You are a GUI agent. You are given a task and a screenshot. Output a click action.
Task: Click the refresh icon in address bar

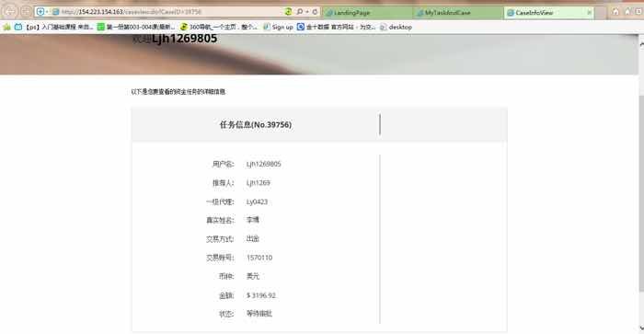[315, 12]
